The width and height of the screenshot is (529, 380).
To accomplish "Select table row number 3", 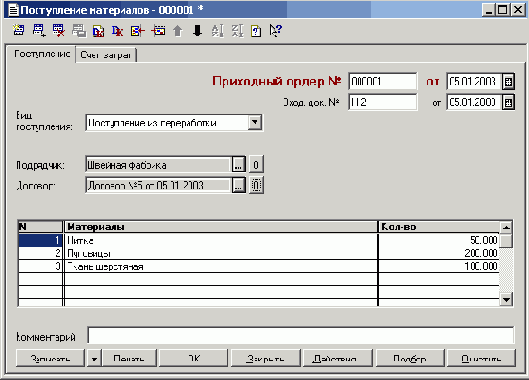I will tap(40, 266).
